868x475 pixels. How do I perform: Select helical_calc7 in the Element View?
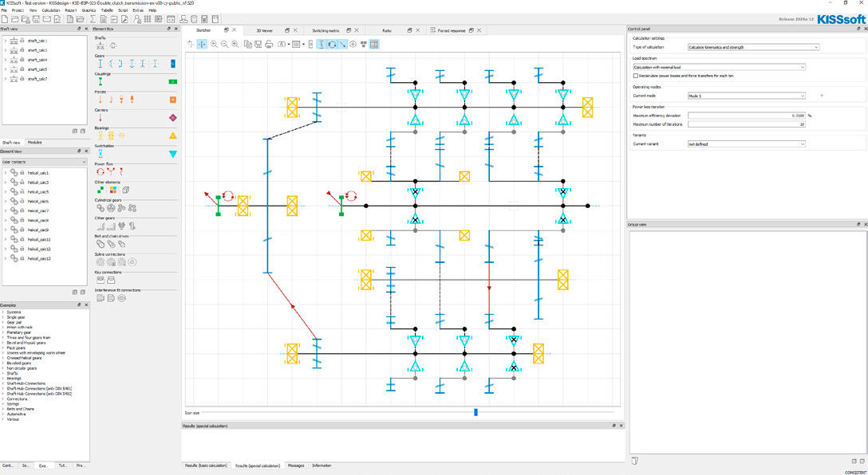39,210
